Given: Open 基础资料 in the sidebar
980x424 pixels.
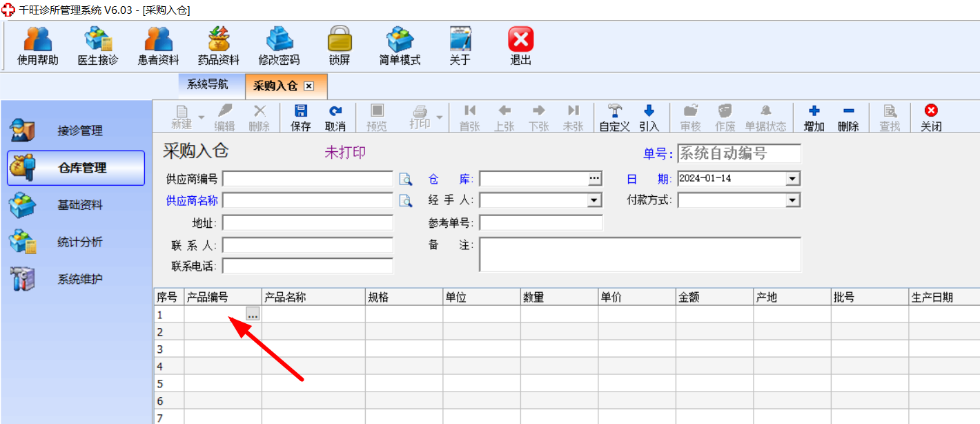Looking at the screenshot, I should point(76,205).
